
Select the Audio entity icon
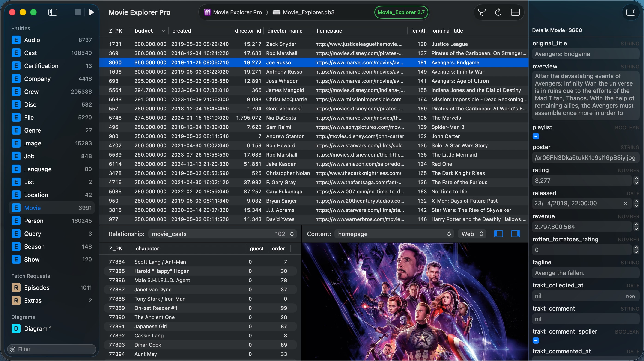pyautogui.click(x=16, y=40)
